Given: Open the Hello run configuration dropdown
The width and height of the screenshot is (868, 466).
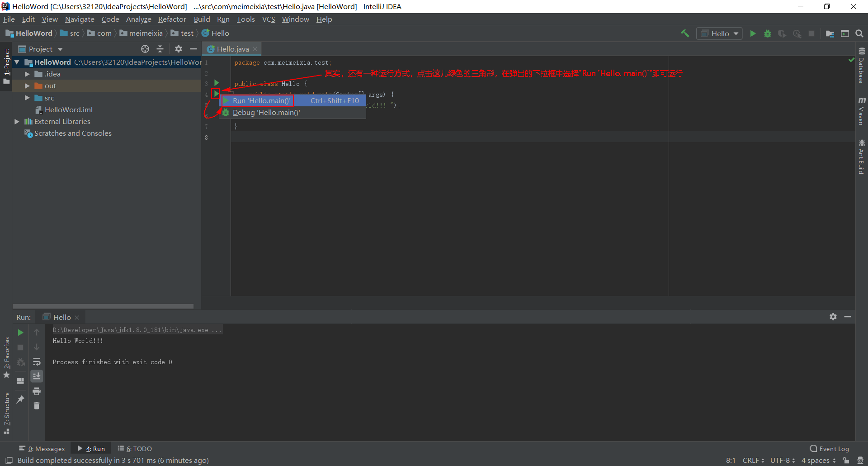Looking at the screenshot, I should [719, 33].
